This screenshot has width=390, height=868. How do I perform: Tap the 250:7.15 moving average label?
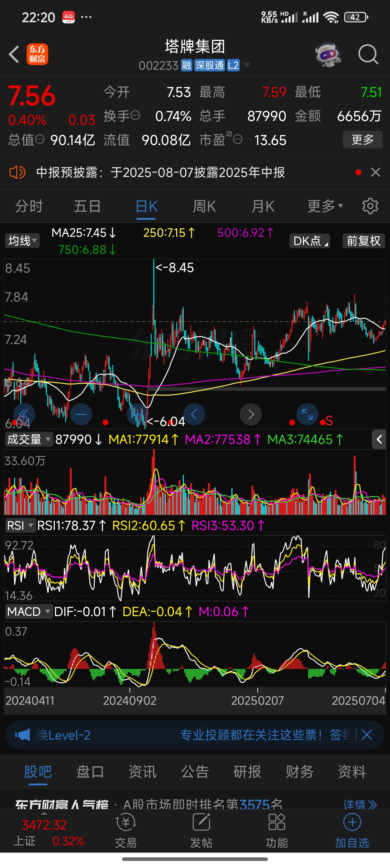click(x=169, y=232)
